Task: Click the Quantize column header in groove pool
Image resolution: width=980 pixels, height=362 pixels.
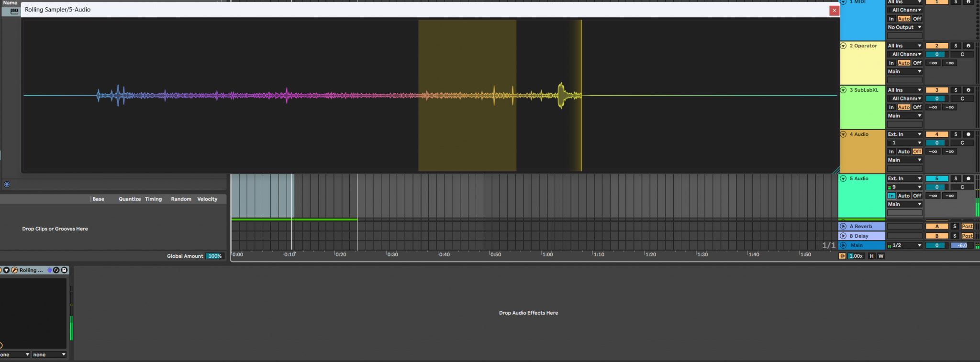Action: [129, 199]
